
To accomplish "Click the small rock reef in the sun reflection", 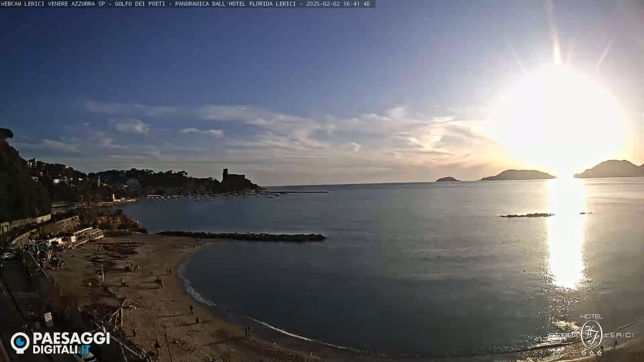I will point(527,215).
